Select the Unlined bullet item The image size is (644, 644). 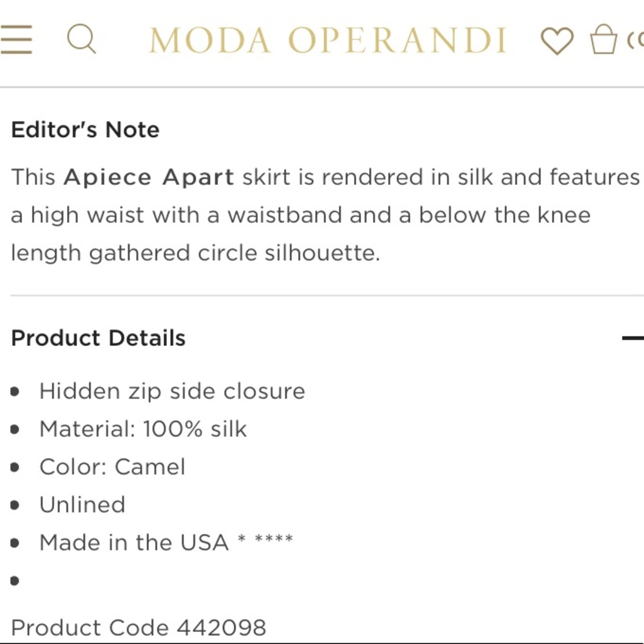click(x=82, y=505)
